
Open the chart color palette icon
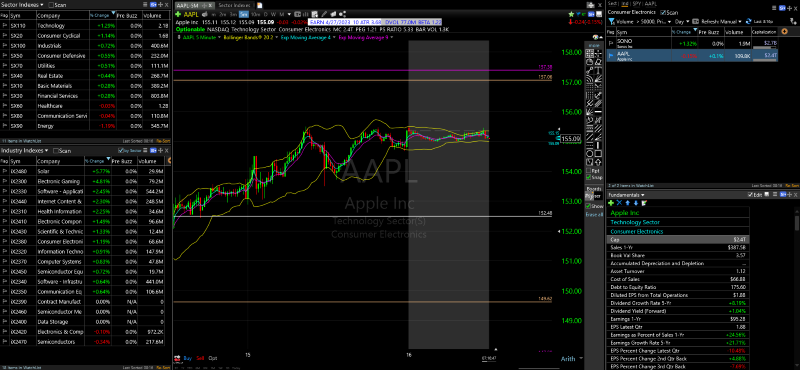click(x=595, y=37)
